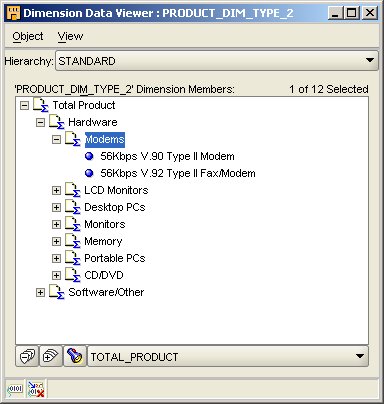Select the Desktop PCs member
Screen dimensions: 384x404
tap(115, 207)
